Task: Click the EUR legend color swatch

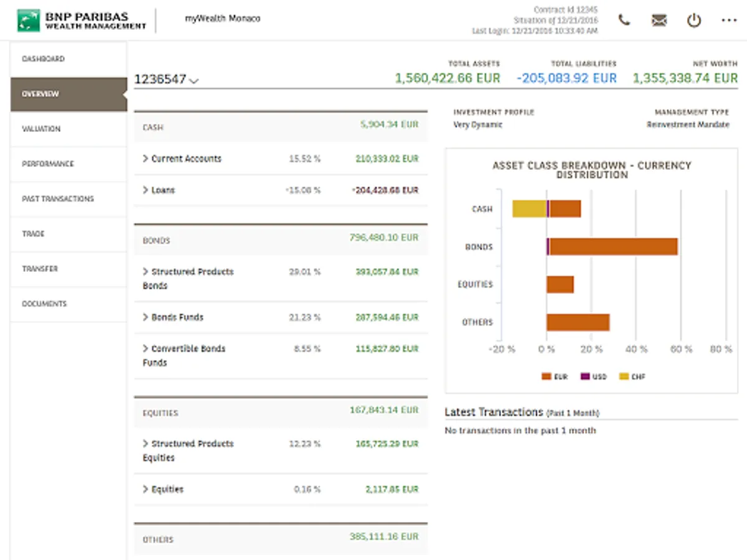Action: (x=547, y=377)
